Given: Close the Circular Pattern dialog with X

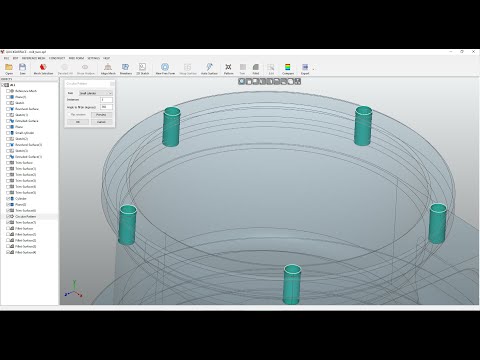Looking at the screenshot, I should tap(112, 84).
